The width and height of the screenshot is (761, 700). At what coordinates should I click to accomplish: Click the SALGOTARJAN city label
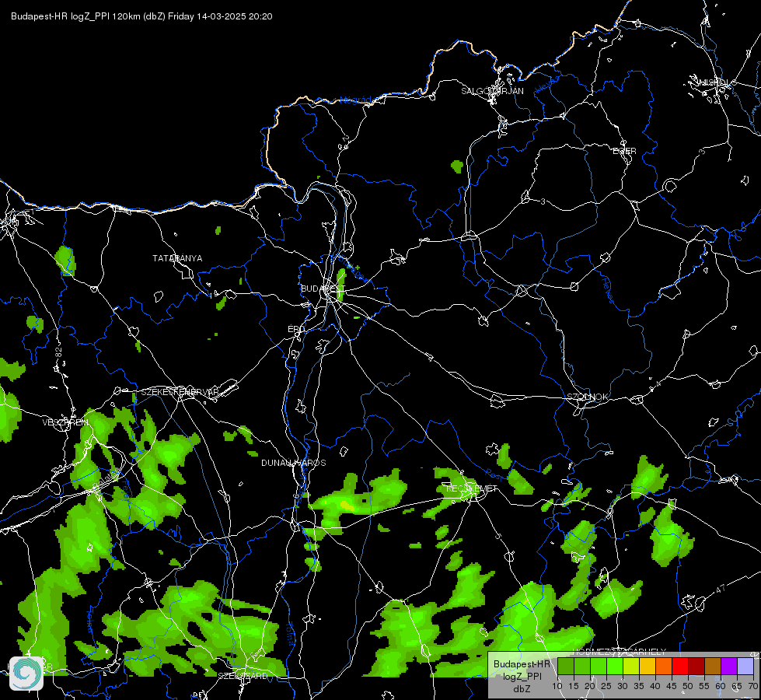492,91
